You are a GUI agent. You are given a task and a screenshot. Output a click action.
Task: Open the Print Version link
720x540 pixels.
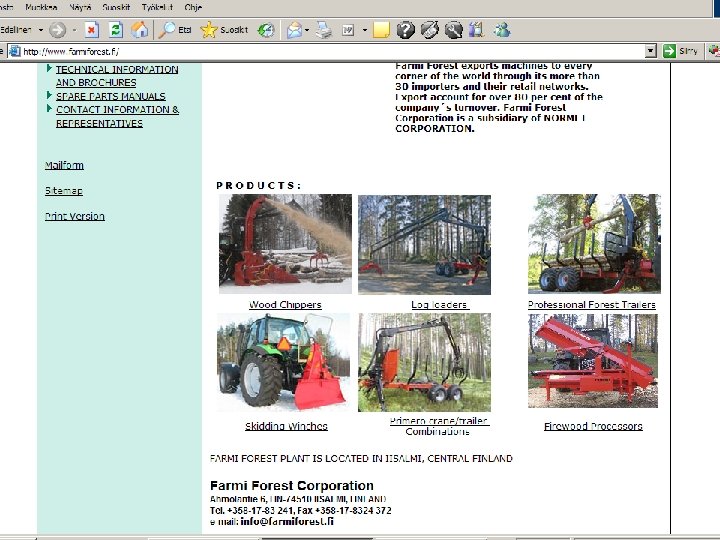pyautogui.click(x=75, y=216)
